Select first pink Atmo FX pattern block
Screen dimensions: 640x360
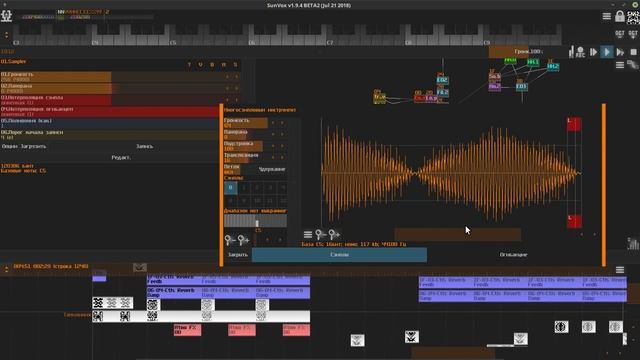click(x=187, y=330)
